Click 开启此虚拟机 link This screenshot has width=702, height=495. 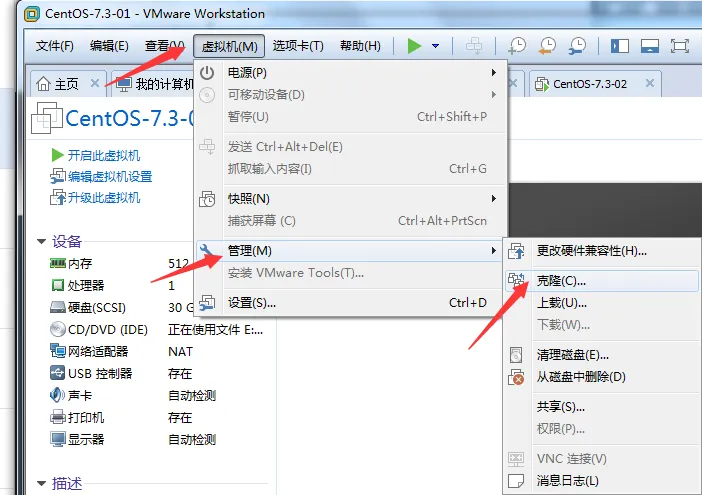point(104,155)
